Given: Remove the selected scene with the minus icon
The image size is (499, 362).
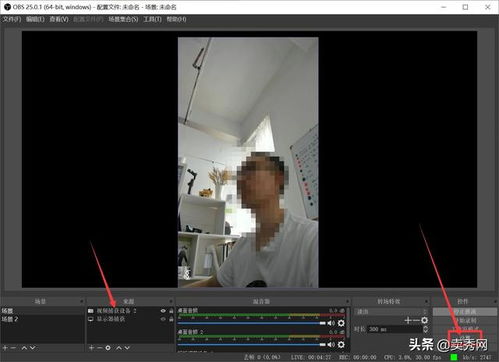Looking at the screenshot, I should coord(13,348).
